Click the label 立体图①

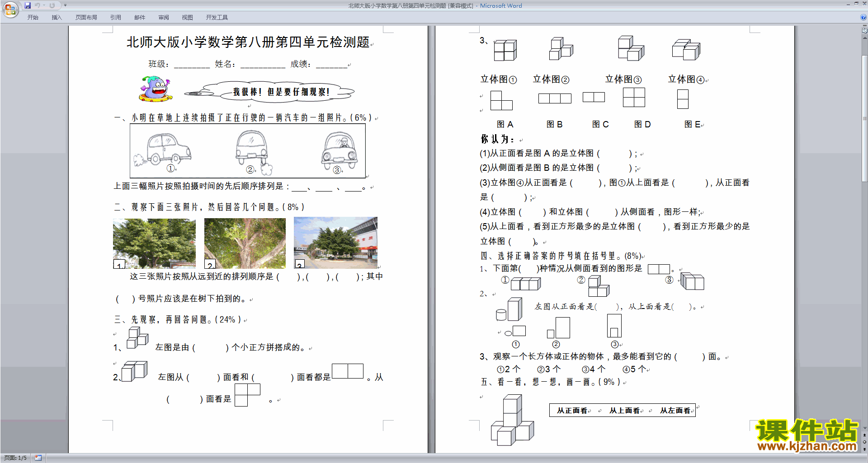tap(499, 80)
